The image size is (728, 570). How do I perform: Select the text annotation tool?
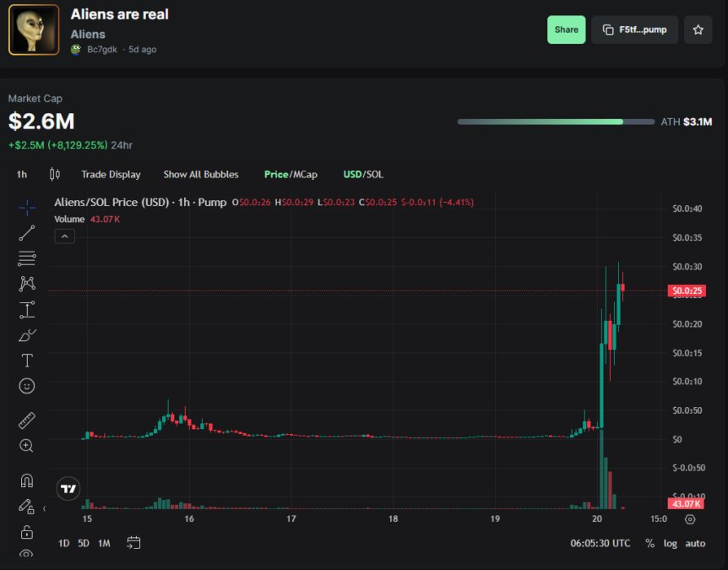[x=27, y=361]
